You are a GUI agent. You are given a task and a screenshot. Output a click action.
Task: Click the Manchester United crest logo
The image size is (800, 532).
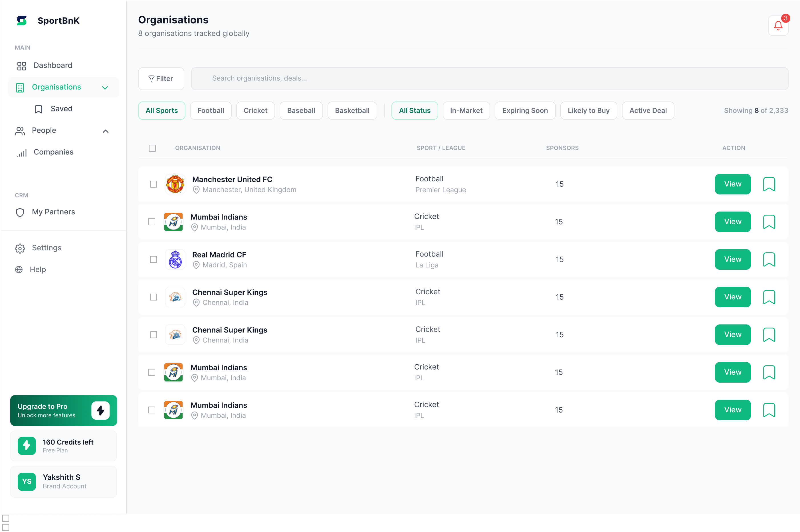pyautogui.click(x=175, y=184)
